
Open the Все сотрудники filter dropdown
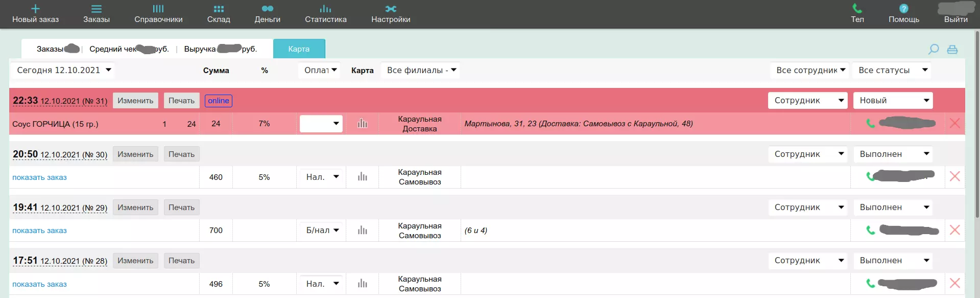(x=810, y=70)
